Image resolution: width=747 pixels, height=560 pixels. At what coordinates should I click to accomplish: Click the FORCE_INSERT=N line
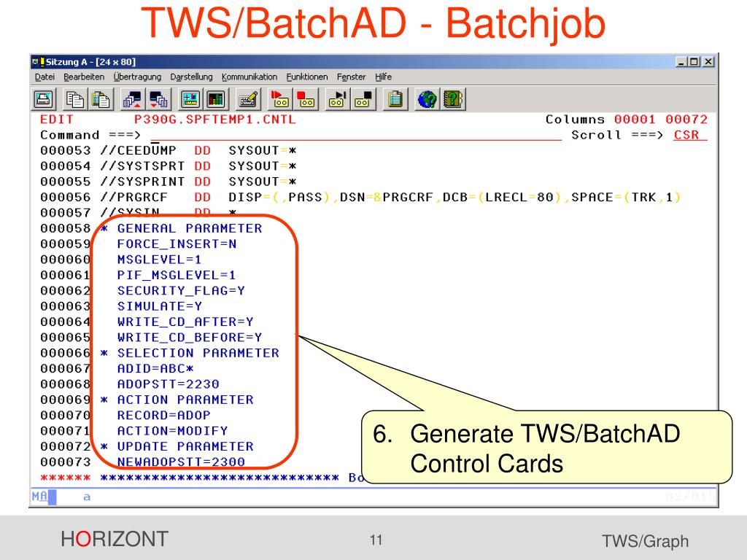tap(177, 244)
